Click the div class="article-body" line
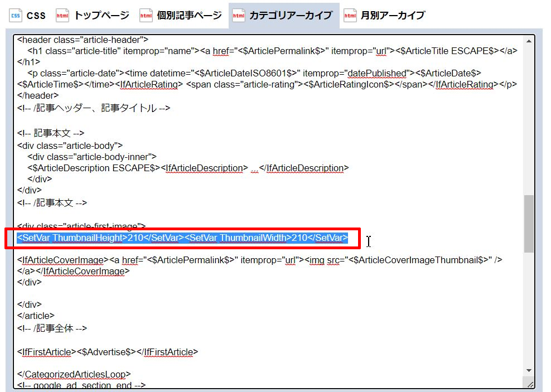This screenshot has width=551, height=392. tap(70, 146)
